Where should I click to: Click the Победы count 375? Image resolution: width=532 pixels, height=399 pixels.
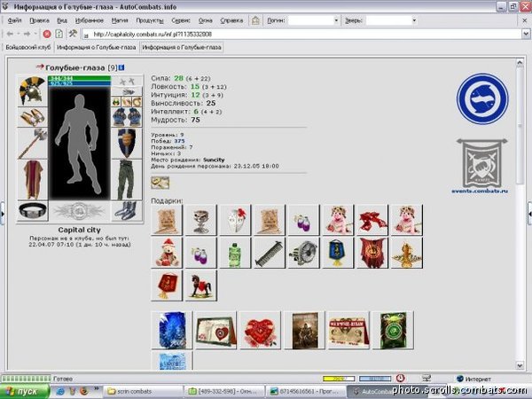pos(179,141)
